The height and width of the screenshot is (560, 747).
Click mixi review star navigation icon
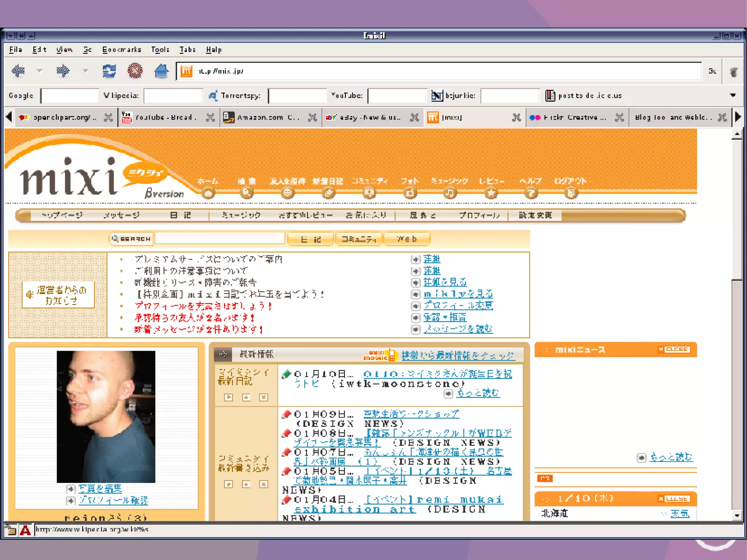491,193
